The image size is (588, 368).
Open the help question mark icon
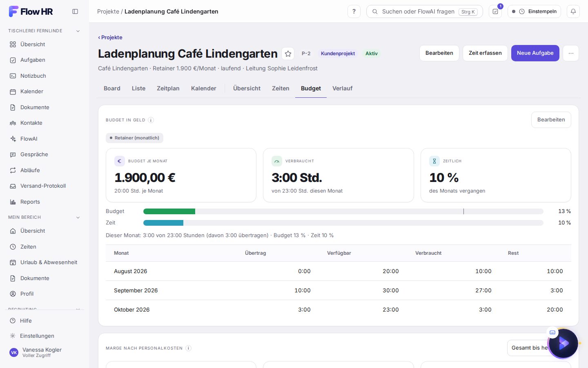354,11
